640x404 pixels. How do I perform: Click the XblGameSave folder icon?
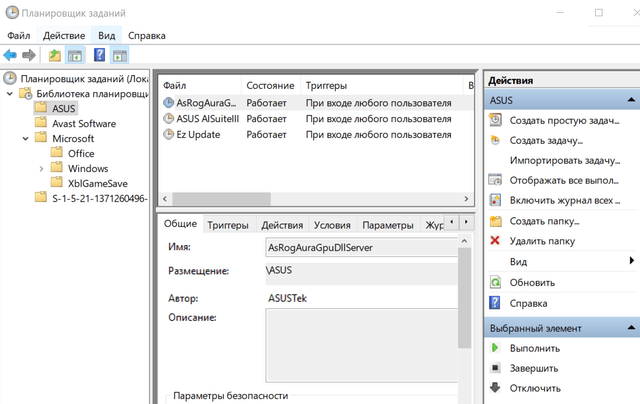point(57,182)
